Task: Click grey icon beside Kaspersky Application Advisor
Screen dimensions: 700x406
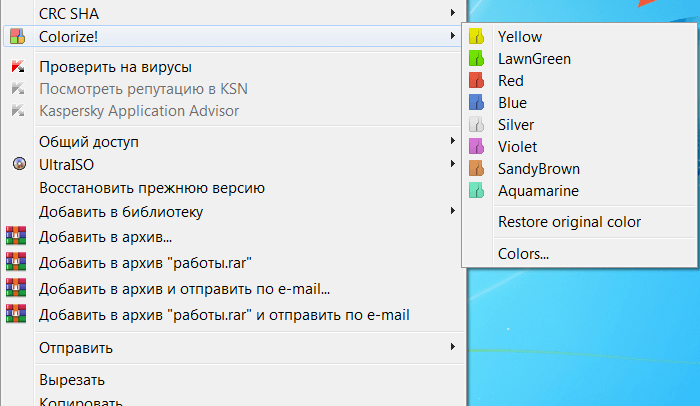Action: tap(18, 110)
